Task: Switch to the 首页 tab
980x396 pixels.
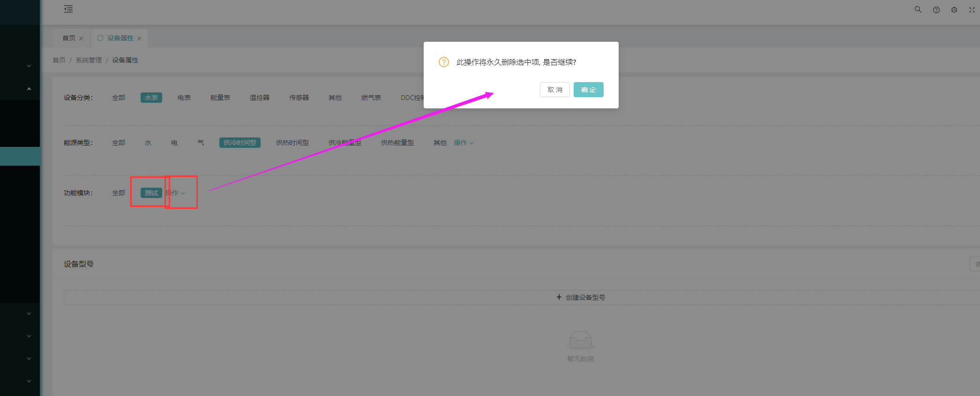Action: point(69,38)
